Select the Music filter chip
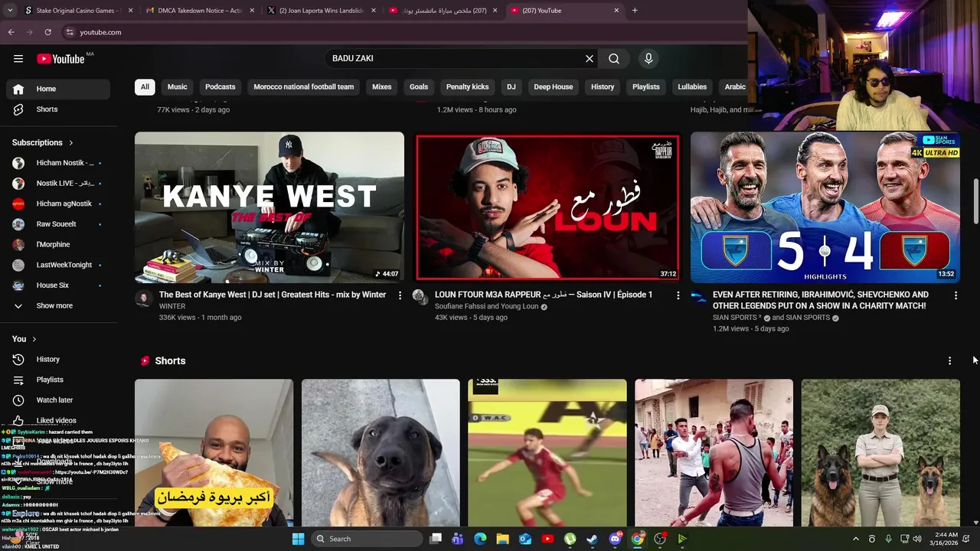 (177, 86)
